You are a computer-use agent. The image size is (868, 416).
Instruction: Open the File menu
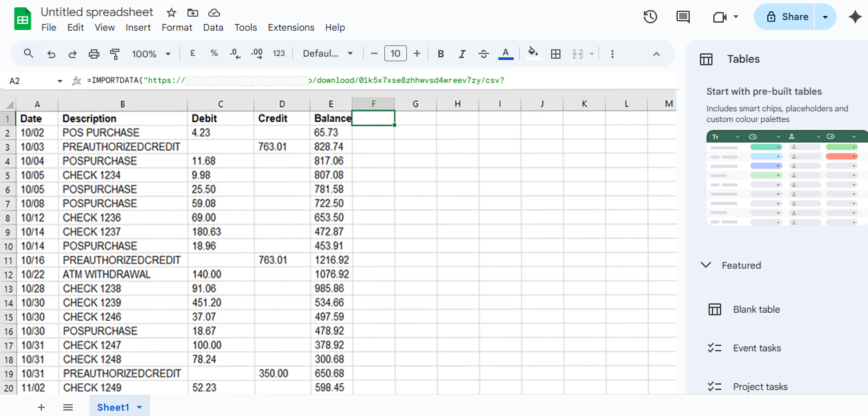click(49, 27)
